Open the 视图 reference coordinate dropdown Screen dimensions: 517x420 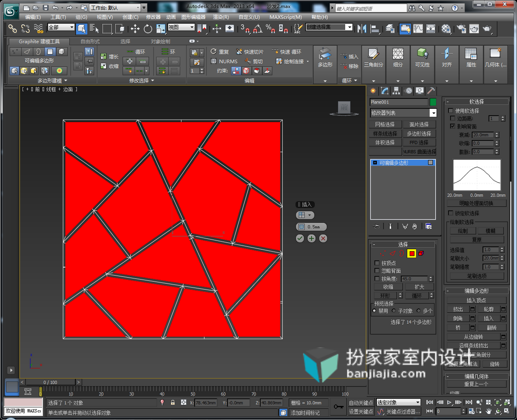(181, 28)
